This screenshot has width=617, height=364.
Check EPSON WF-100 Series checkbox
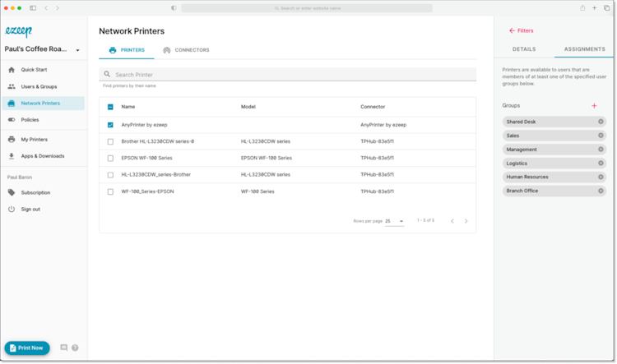point(110,158)
